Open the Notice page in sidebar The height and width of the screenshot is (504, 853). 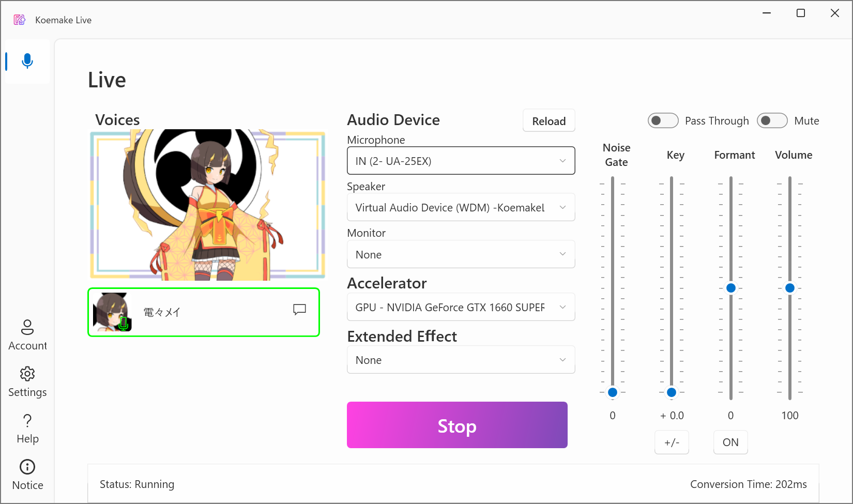[x=27, y=475]
